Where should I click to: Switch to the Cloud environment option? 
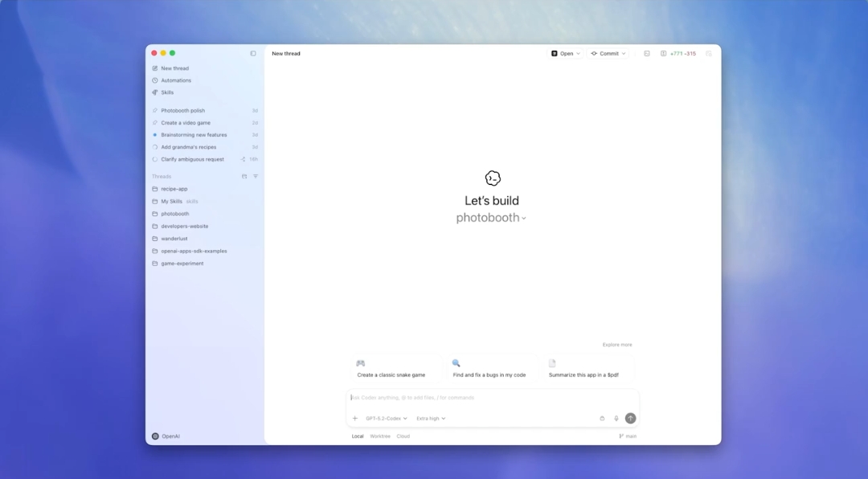(x=403, y=436)
